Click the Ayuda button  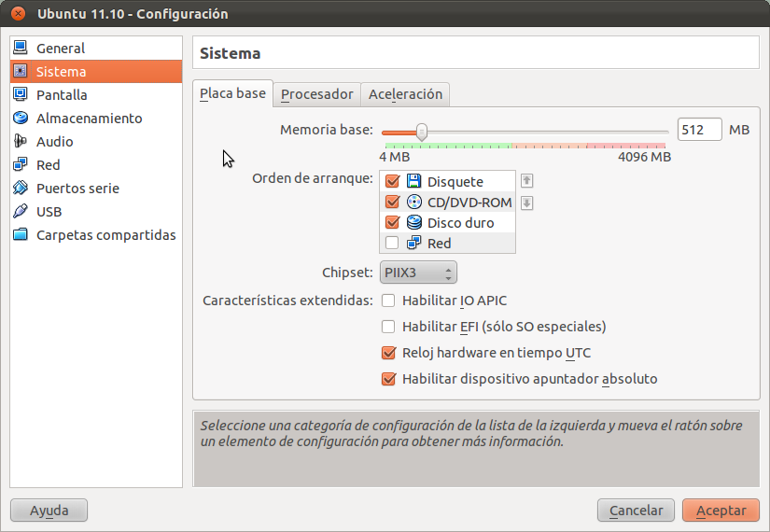click(49, 511)
